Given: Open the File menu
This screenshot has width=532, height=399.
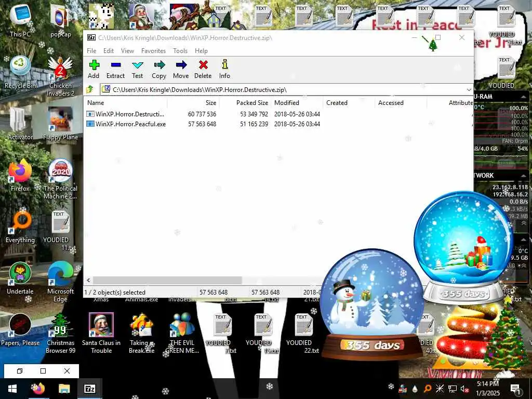Looking at the screenshot, I should click(x=91, y=51).
